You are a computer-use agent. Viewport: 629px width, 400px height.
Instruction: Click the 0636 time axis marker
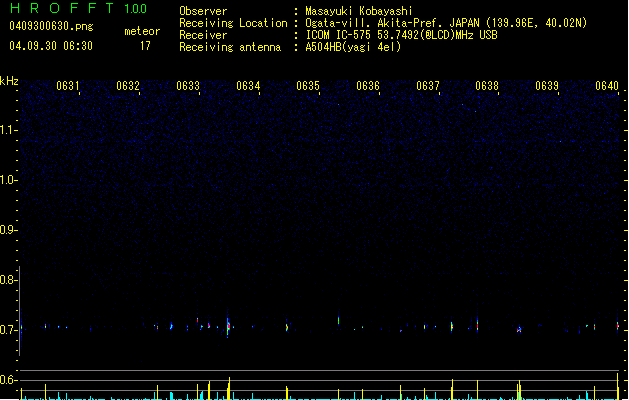click(x=368, y=86)
